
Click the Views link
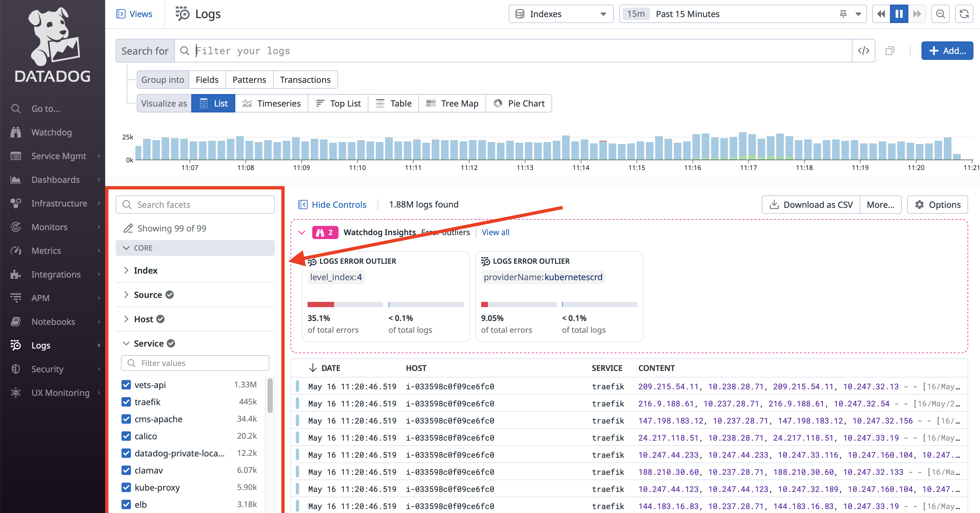tap(134, 14)
